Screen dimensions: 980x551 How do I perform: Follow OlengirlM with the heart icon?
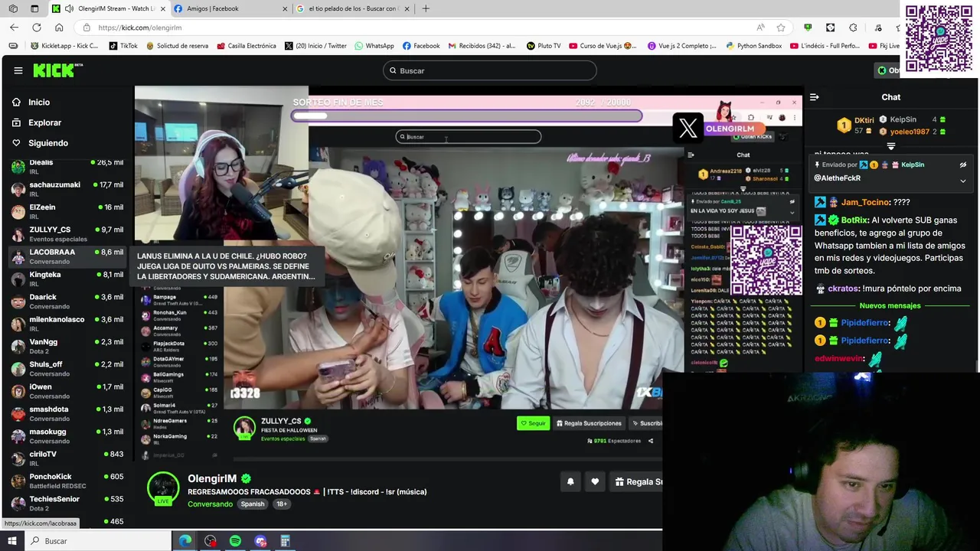(x=595, y=481)
